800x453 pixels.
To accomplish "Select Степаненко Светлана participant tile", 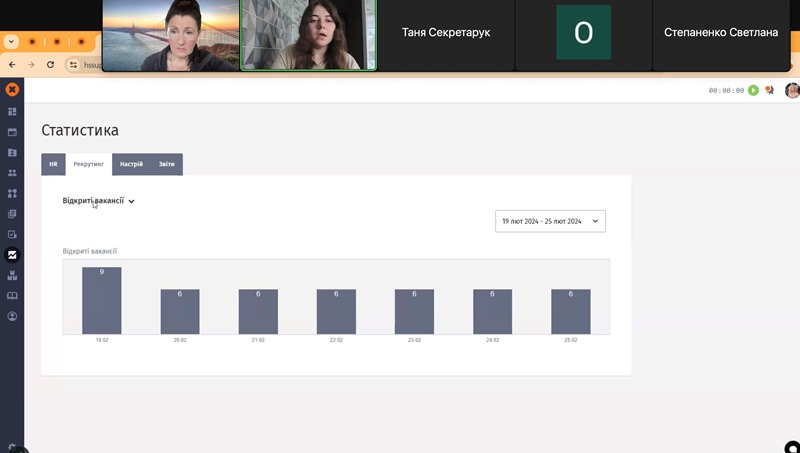I will tap(721, 35).
